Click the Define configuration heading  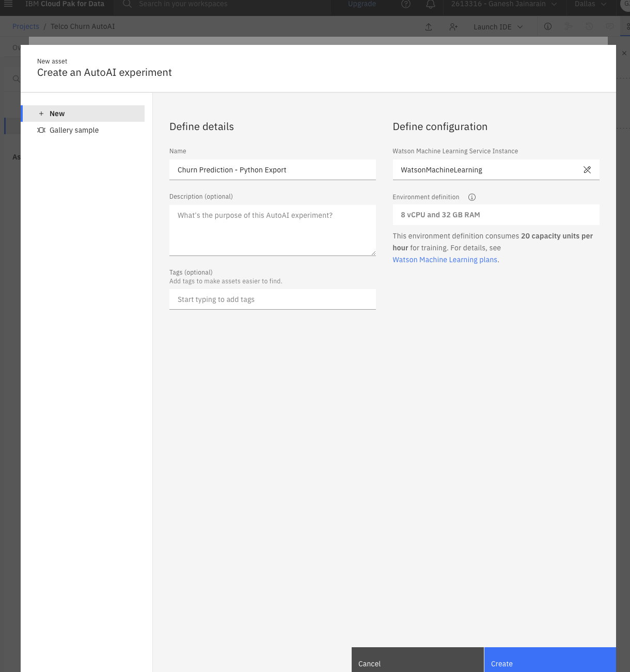(x=440, y=126)
